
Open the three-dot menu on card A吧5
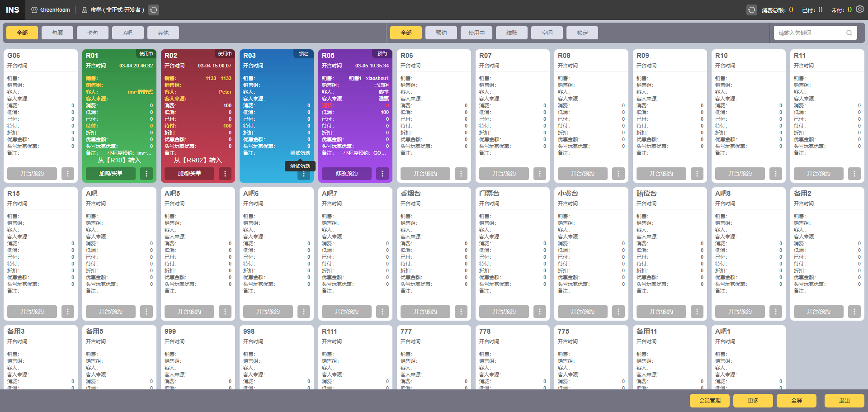pyautogui.click(x=225, y=312)
